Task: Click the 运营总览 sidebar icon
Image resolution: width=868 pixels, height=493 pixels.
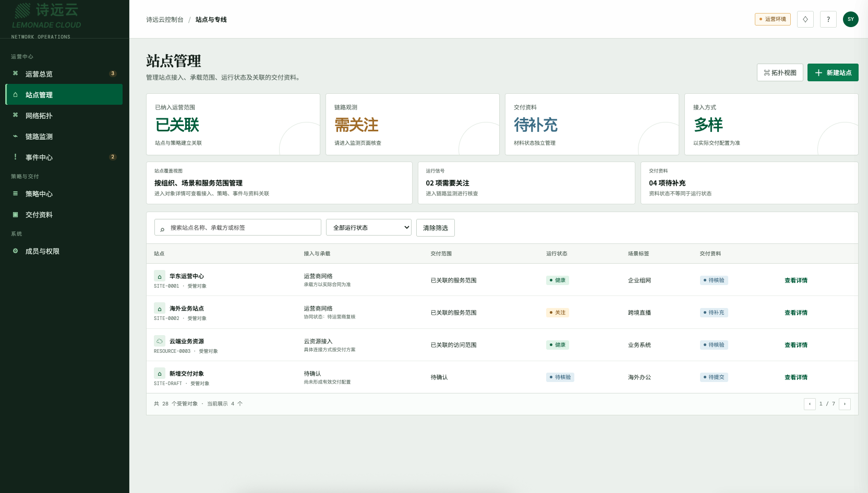Action: coord(15,73)
